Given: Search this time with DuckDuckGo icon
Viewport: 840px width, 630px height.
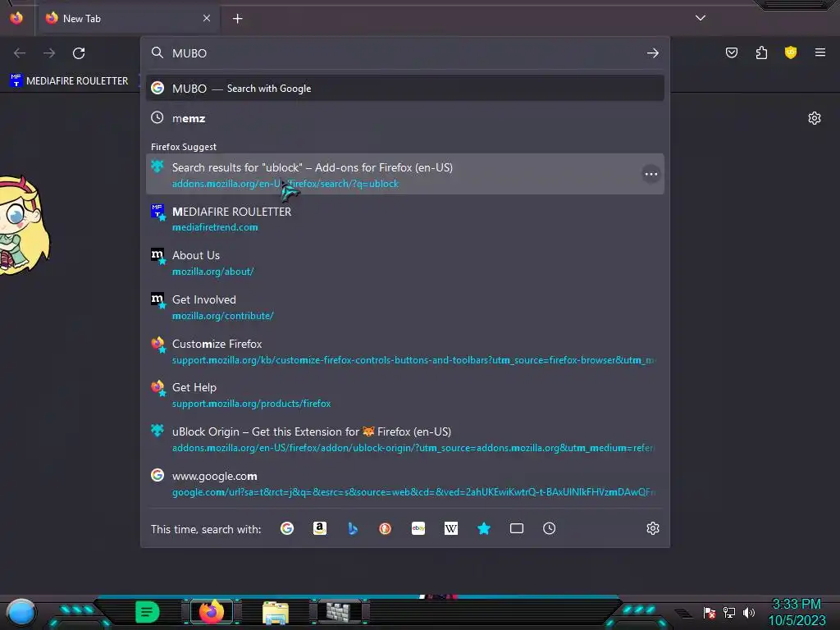Looking at the screenshot, I should (x=386, y=529).
